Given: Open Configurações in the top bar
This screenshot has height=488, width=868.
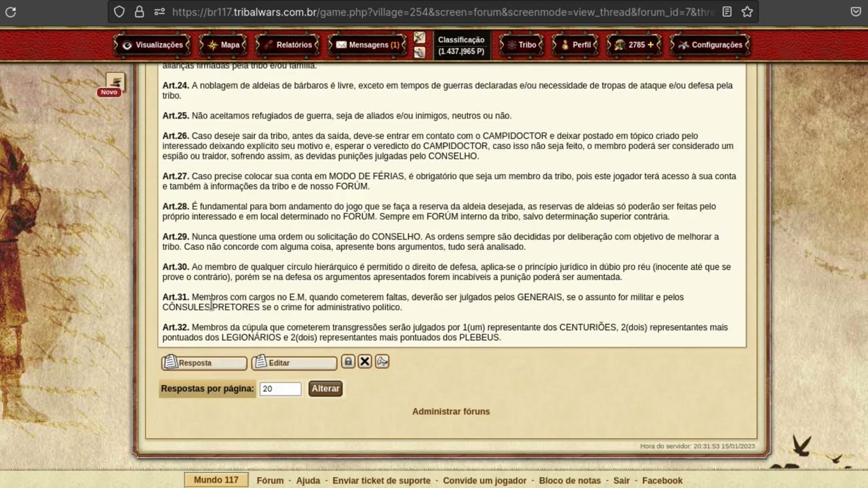Looking at the screenshot, I should click(x=711, y=45).
